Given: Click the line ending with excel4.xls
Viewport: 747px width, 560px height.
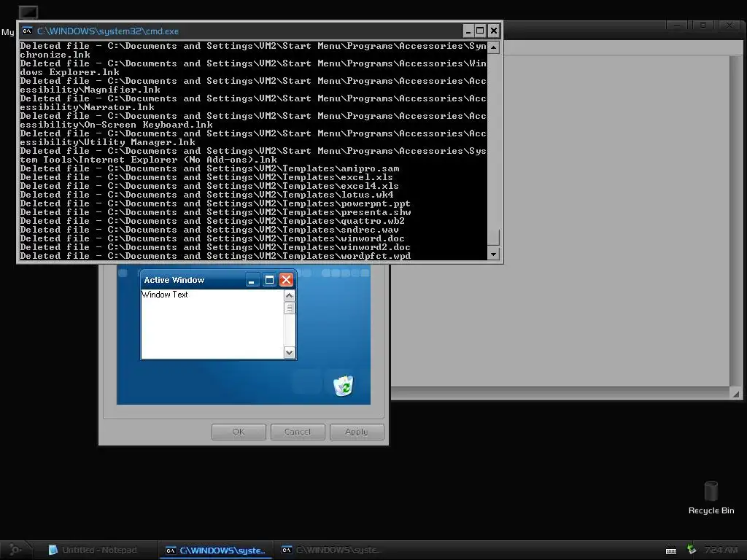Looking at the screenshot, I should 209,186.
